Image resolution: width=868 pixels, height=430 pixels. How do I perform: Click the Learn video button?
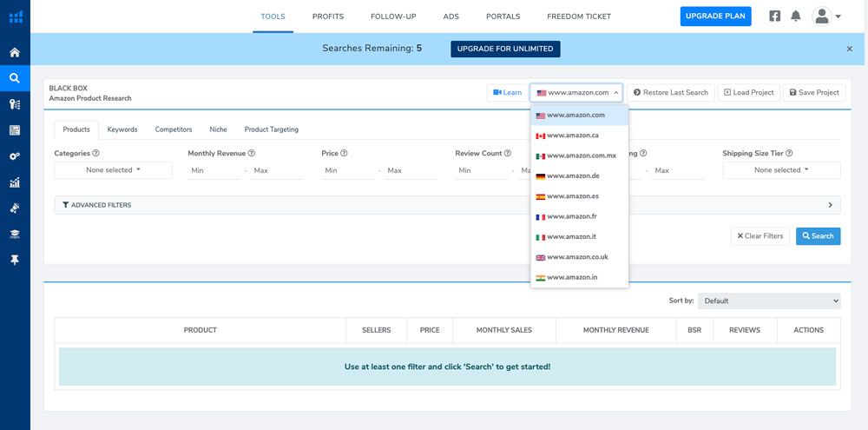pos(507,93)
